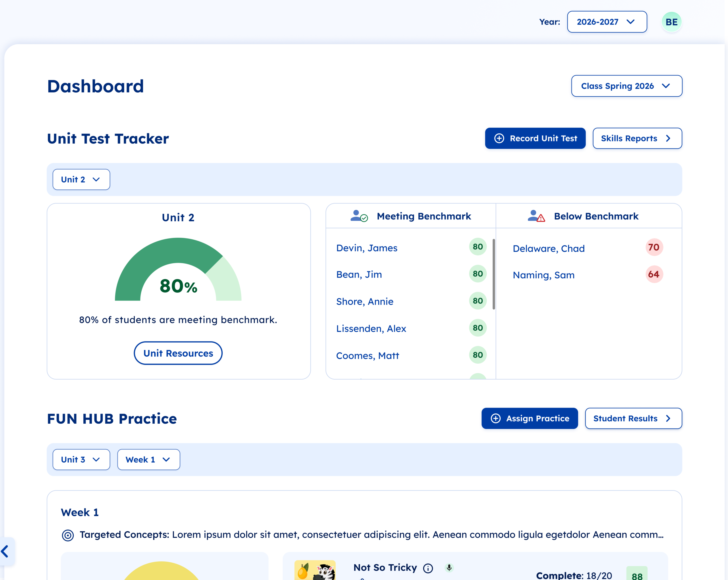728x580 pixels.
Task: Click the Below Benchmark warning person icon
Action: coord(536,216)
